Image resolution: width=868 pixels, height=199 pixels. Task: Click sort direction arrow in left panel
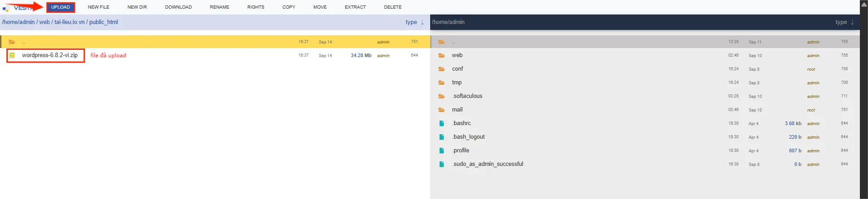422,22
